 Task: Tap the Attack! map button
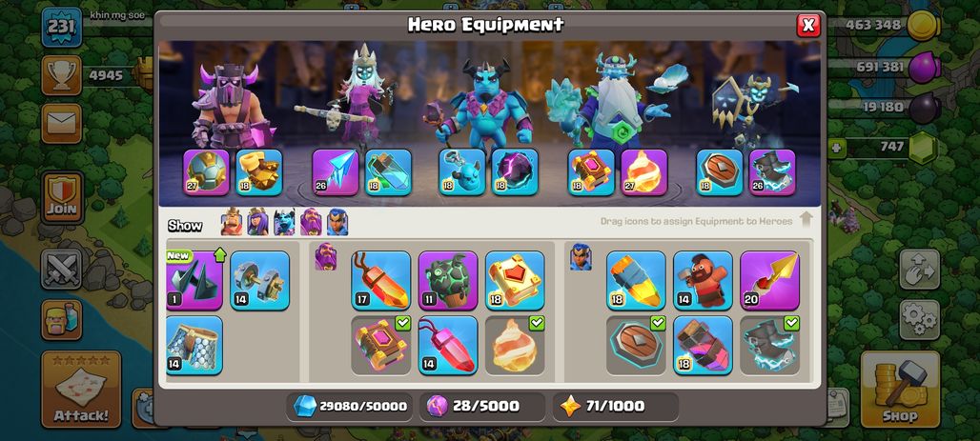point(81,390)
